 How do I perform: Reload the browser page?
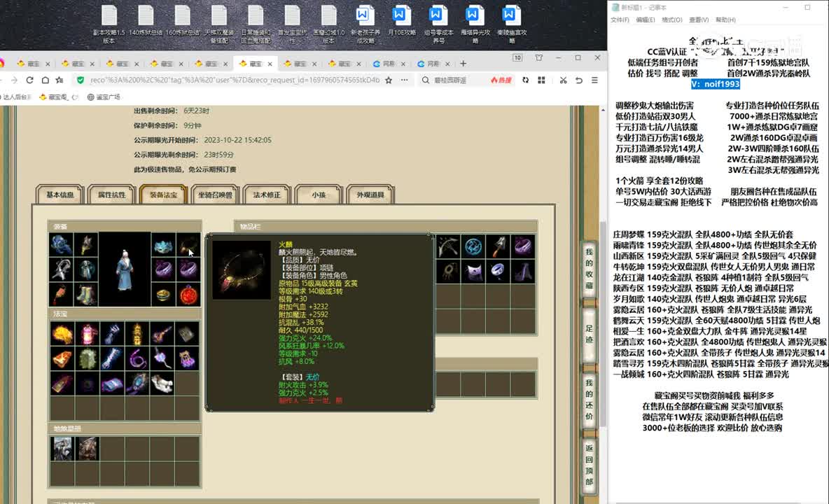point(29,80)
